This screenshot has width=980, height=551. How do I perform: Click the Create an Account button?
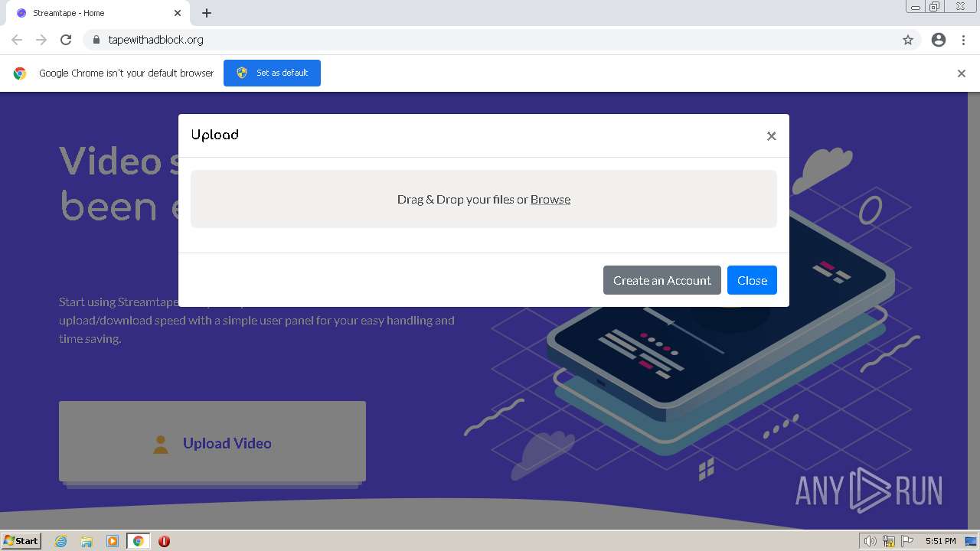pos(662,280)
